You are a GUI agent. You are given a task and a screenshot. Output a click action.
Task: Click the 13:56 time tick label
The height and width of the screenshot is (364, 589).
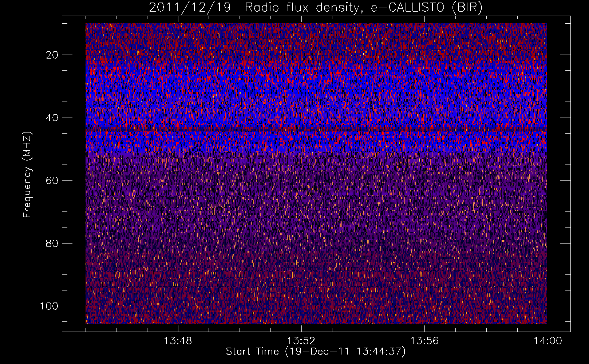(x=424, y=341)
